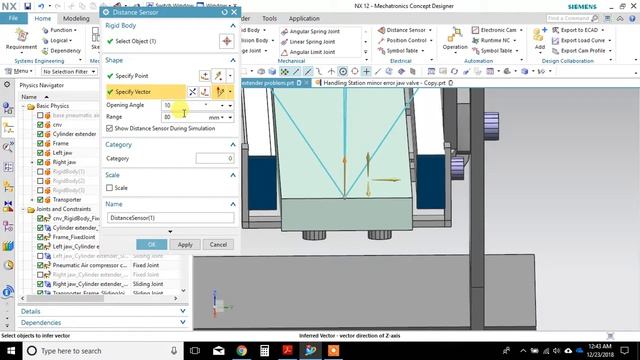Open Runtime NC tool
The height and width of the screenshot is (360, 640).
tap(491, 40)
